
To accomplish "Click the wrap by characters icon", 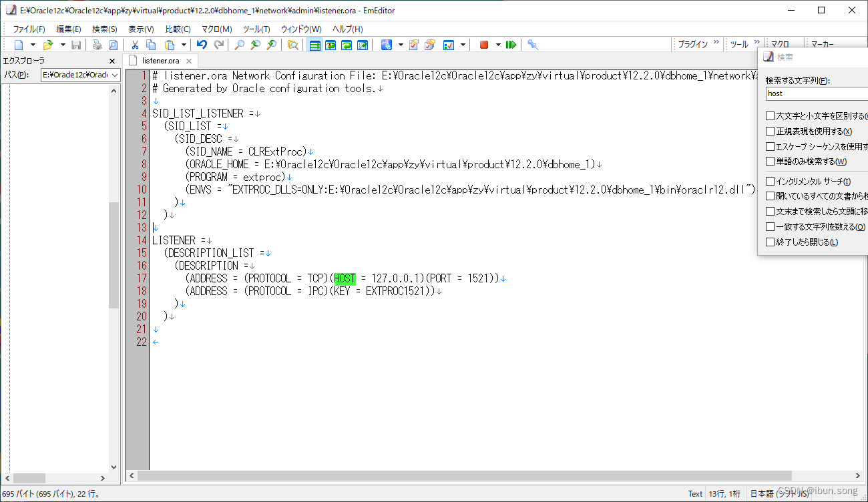I will click(x=331, y=45).
